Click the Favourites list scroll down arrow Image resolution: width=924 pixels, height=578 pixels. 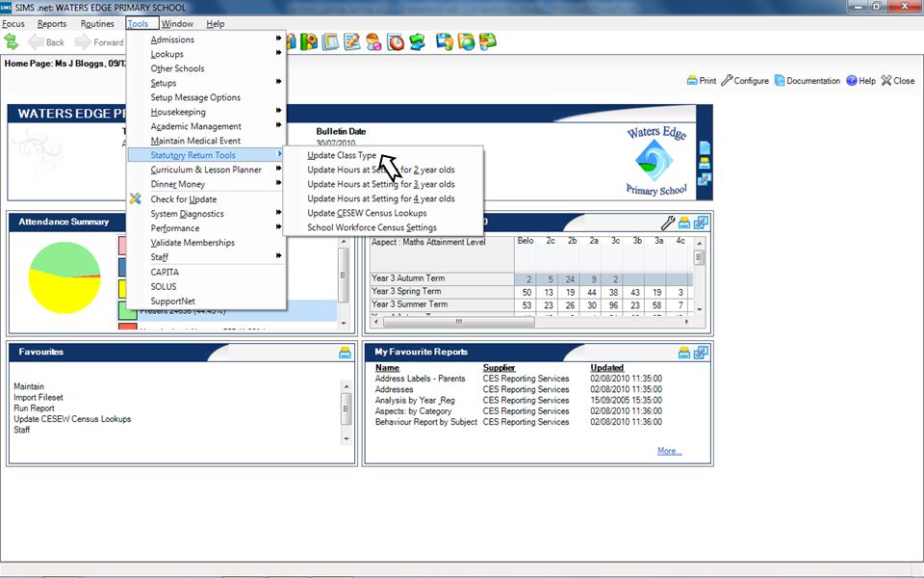click(x=346, y=439)
